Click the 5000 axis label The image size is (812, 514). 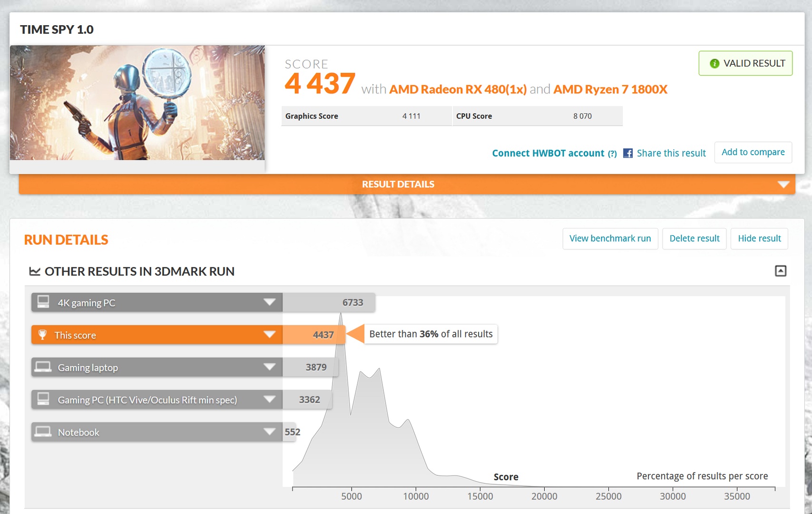click(352, 496)
